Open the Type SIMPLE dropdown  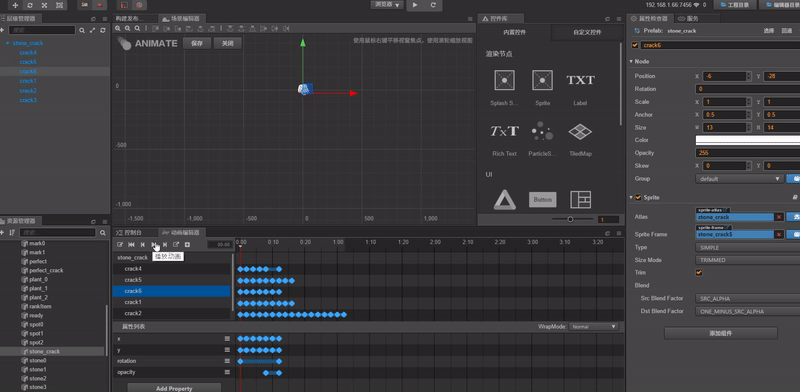[747, 247]
